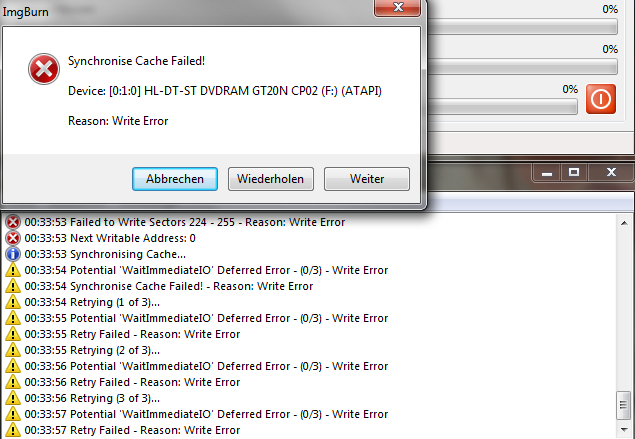Click the log scrollbar up arrow

tap(624, 223)
